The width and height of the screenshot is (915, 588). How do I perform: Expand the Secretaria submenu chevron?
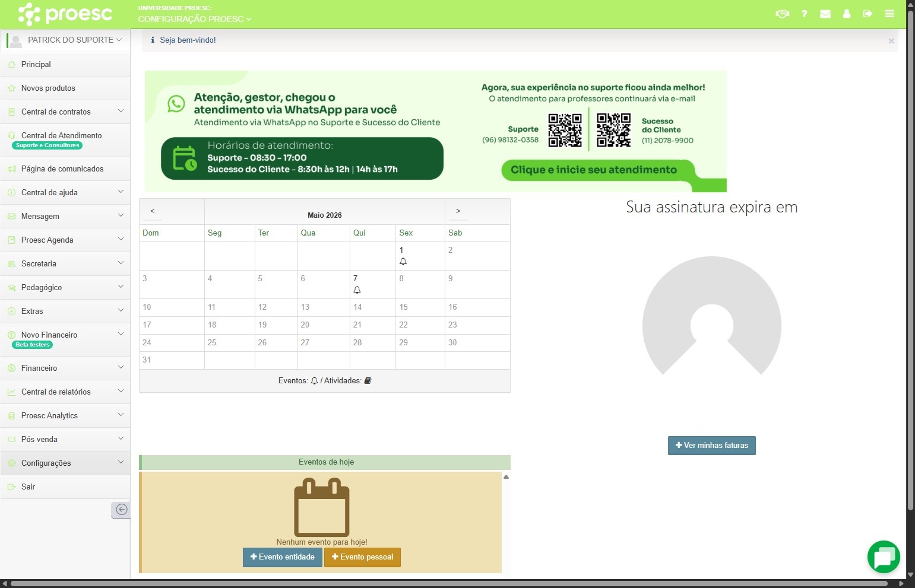(x=121, y=263)
